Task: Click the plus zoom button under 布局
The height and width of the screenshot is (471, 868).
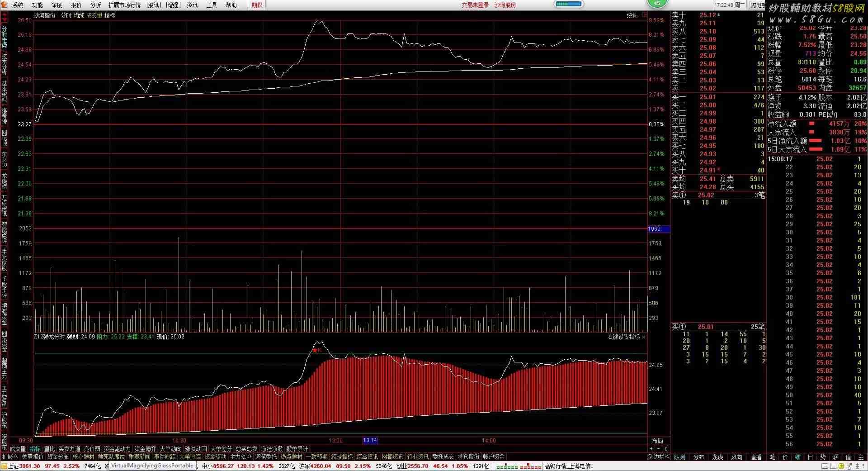Action: coord(651,449)
